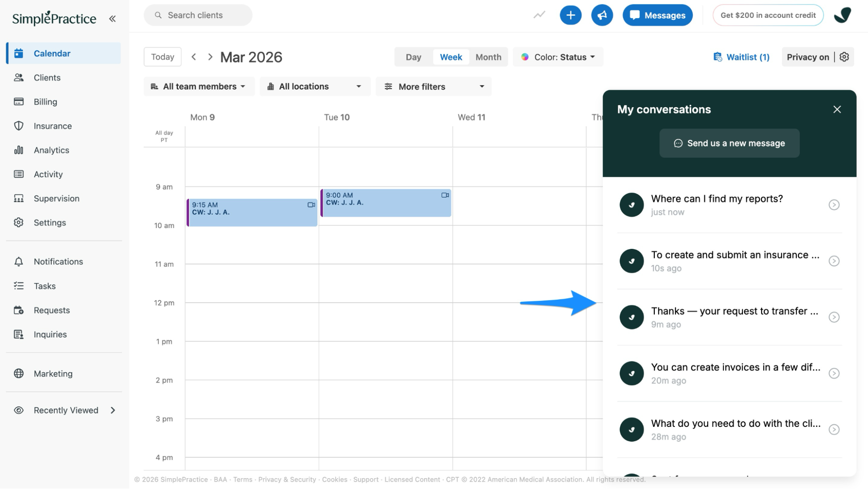The width and height of the screenshot is (868, 489).
Task: Open All team members dropdown
Action: 199,86
